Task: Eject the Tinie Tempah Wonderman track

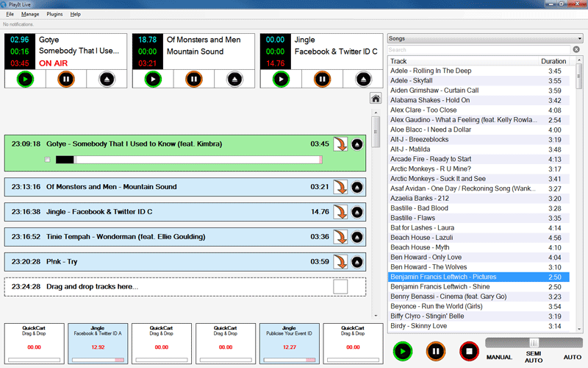Action: (x=357, y=237)
